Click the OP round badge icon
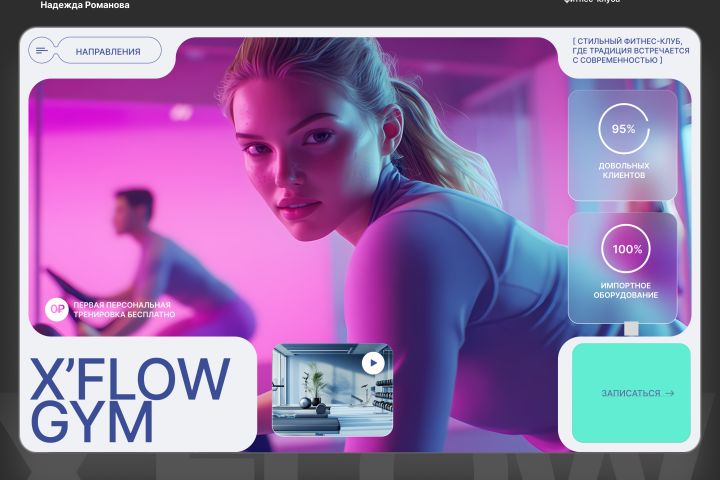 click(56, 310)
